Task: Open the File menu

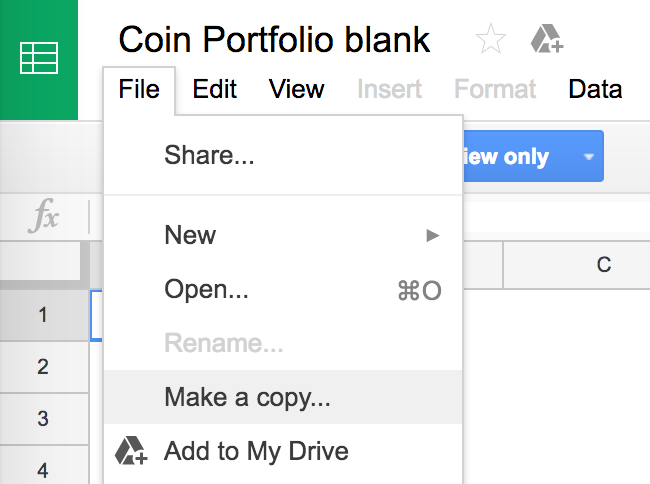Action: 139,90
